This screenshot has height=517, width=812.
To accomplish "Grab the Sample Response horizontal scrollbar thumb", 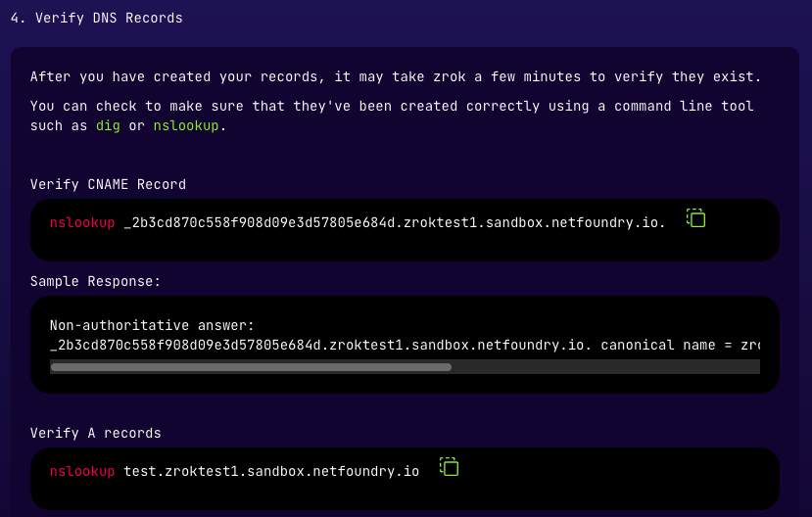I will pos(251,367).
